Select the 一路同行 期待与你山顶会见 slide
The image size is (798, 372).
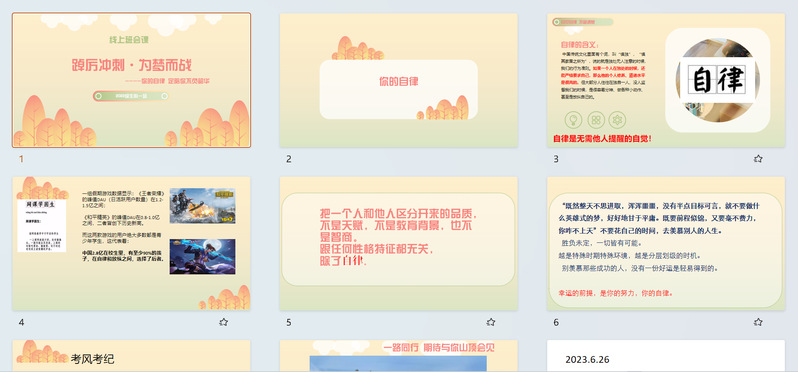398,356
